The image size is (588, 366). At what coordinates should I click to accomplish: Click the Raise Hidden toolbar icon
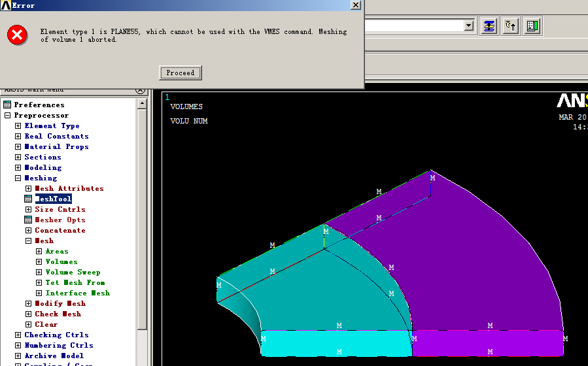tap(489, 26)
